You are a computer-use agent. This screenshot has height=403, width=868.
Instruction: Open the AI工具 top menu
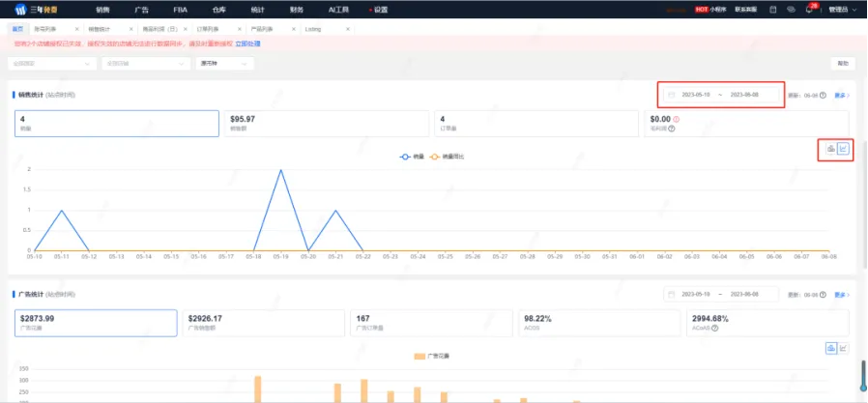337,10
